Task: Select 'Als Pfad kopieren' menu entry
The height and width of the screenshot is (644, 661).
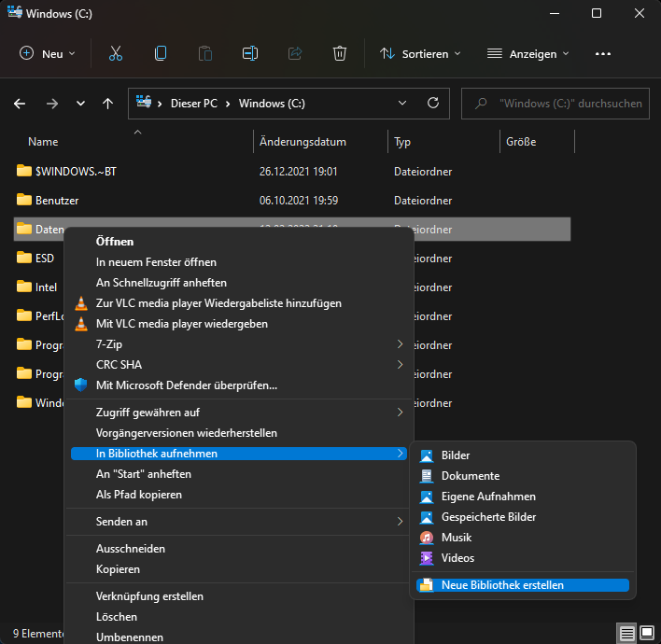Action: (x=139, y=495)
